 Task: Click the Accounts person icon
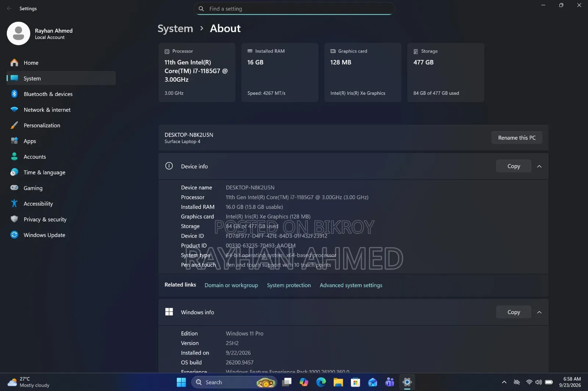pos(14,157)
